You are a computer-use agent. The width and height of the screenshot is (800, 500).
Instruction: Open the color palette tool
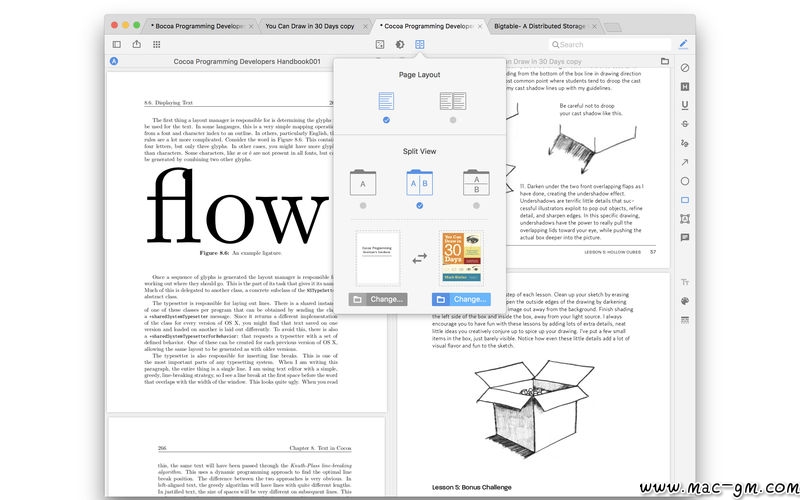click(x=685, y=301)
